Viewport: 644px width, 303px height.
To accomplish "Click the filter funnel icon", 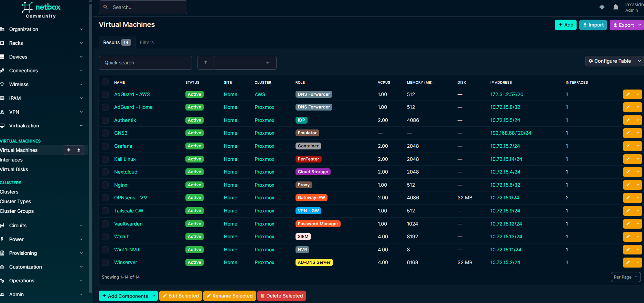I will pos(206,63).
